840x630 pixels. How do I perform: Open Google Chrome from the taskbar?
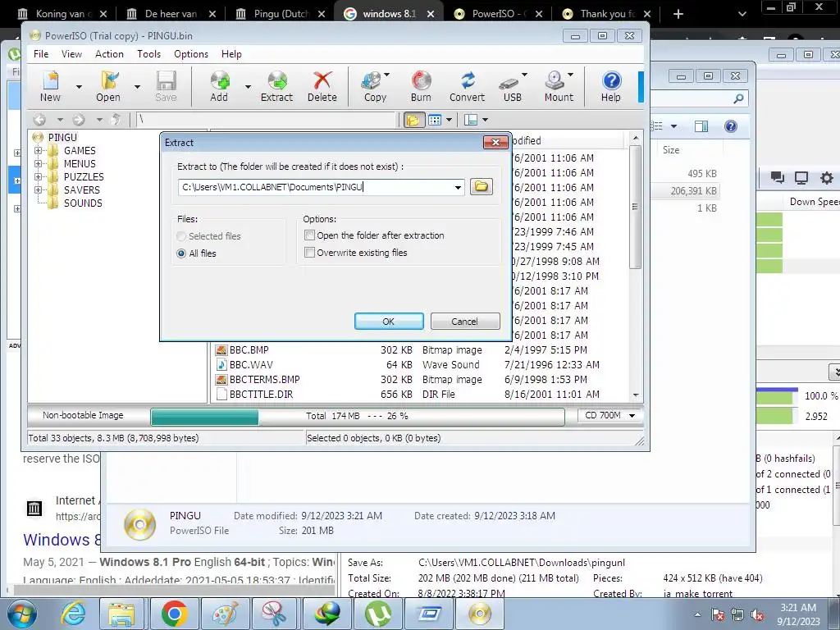174,614
